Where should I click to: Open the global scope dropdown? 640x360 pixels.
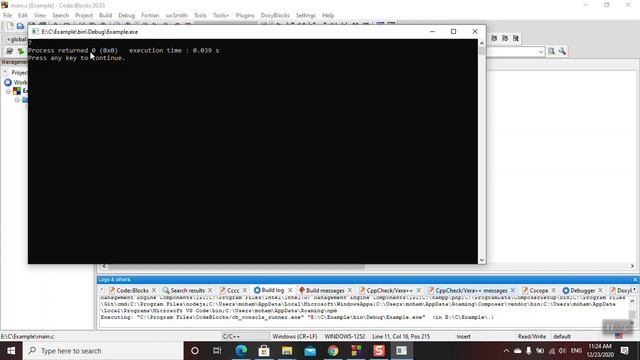point(16,39)
